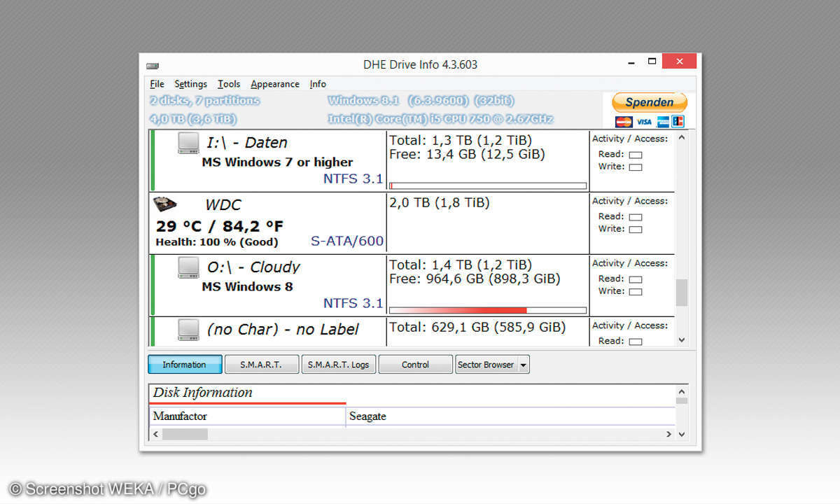Click the 'S-ATA/600' interface text
The image size is (840, 504).
(347, 241)
